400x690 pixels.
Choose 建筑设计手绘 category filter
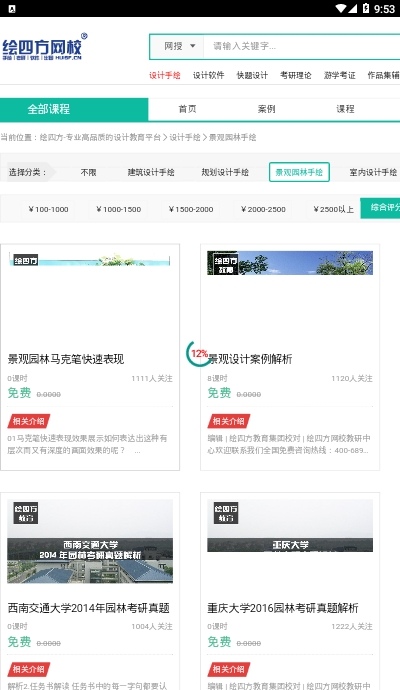[x=151, y=172]
